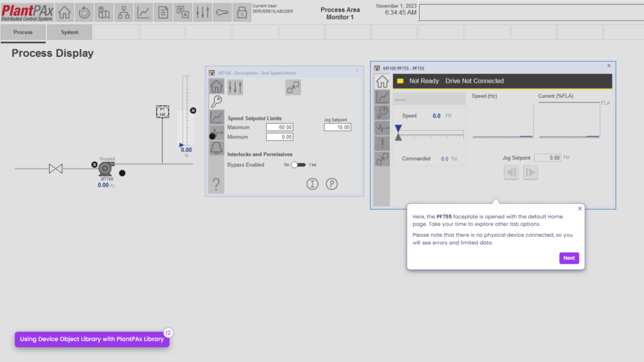
Task: Select the wrench maintenance tab on MT100 faceplate
Action: (216, 101)
